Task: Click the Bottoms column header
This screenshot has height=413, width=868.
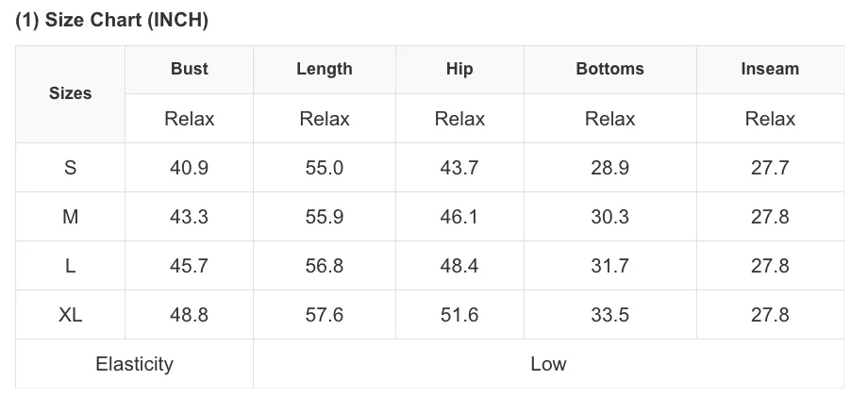Action: coord(610,69)
